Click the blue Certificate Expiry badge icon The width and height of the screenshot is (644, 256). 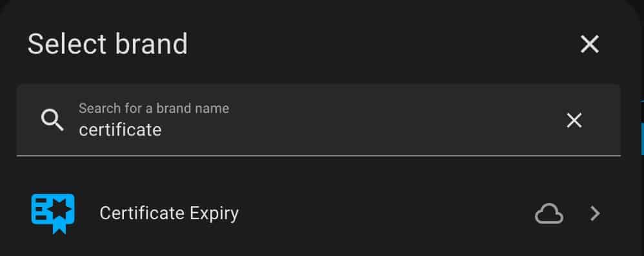pyautogui.click(x=53, y=213)
